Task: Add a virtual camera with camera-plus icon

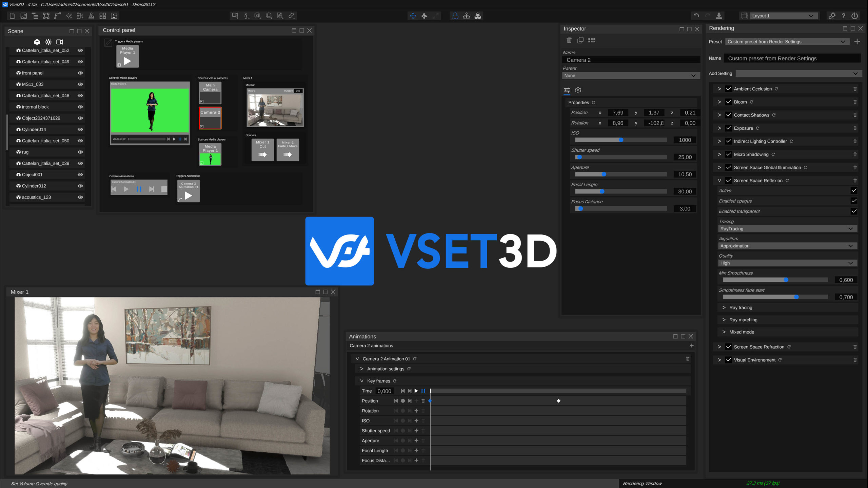Action: click(x=235, y=16)
